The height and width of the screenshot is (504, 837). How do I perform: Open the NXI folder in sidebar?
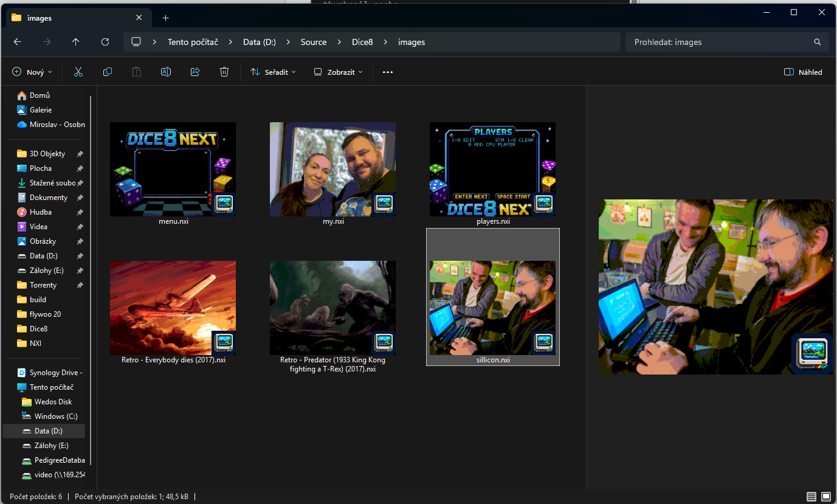point(35,343)
